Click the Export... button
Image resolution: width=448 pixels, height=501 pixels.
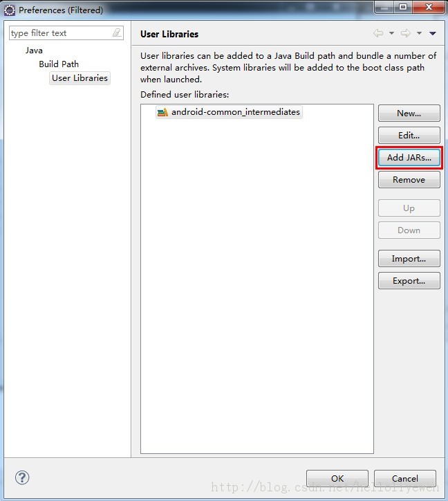409,280
